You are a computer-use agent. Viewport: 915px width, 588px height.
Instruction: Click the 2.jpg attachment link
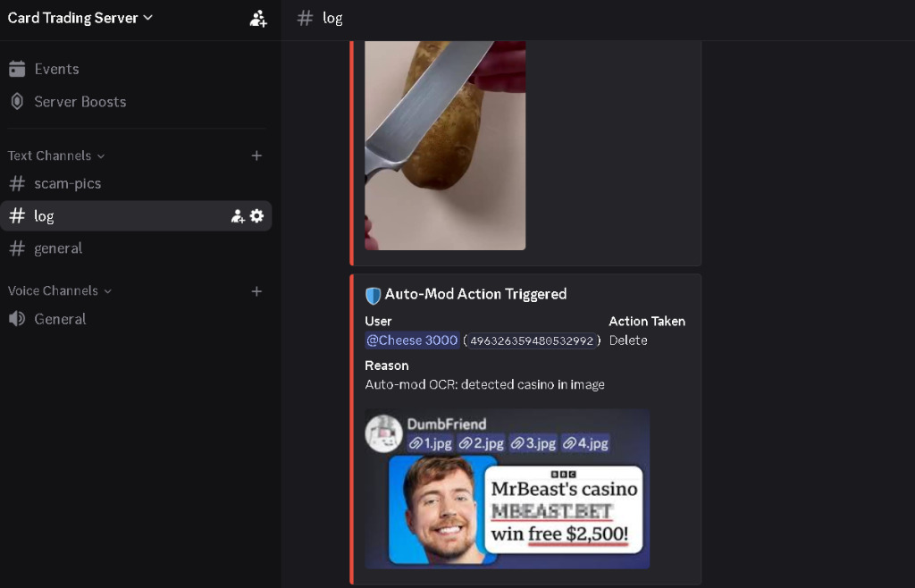click(x=482, y=443)
